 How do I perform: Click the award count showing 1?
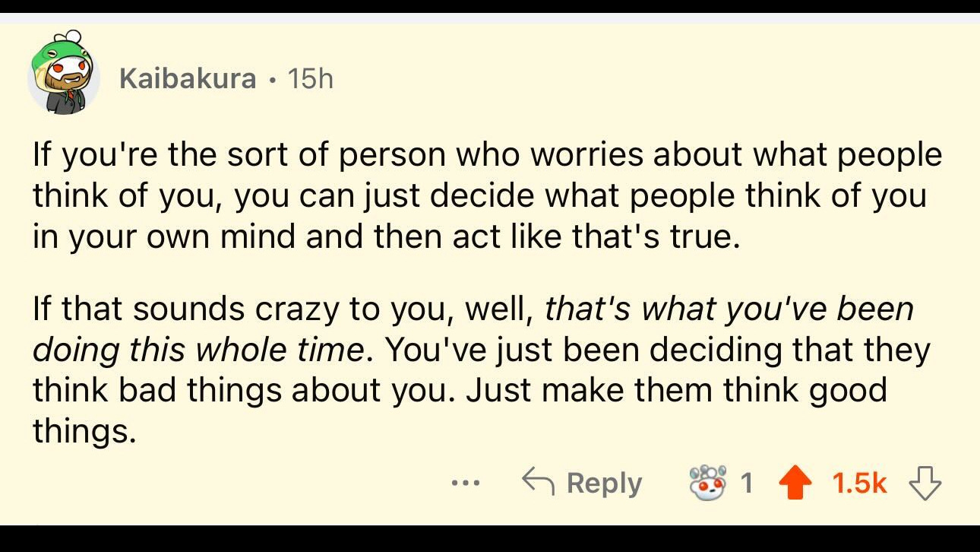[747, 481]
